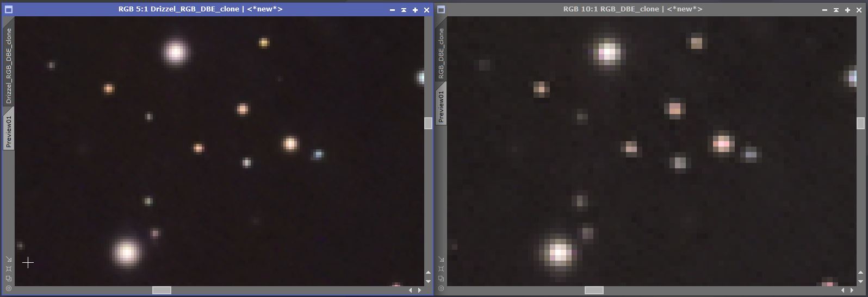Click scroll-up arrow in Drizzel window

tap(428, 273)
